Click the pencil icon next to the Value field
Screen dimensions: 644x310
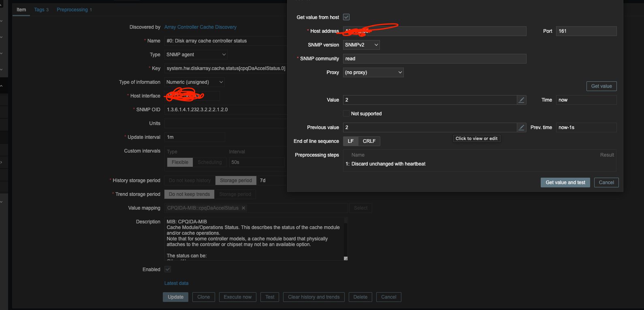pos(522,100)
